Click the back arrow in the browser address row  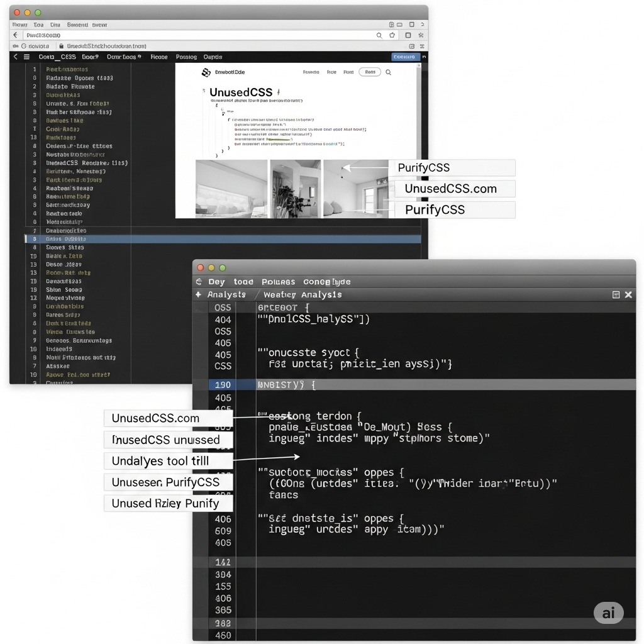16,35
